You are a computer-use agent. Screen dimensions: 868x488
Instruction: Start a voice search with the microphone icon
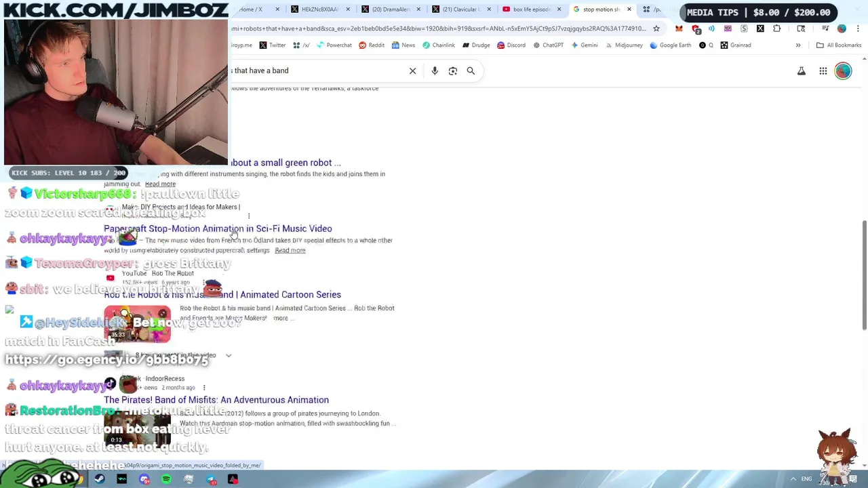(435, 70)
